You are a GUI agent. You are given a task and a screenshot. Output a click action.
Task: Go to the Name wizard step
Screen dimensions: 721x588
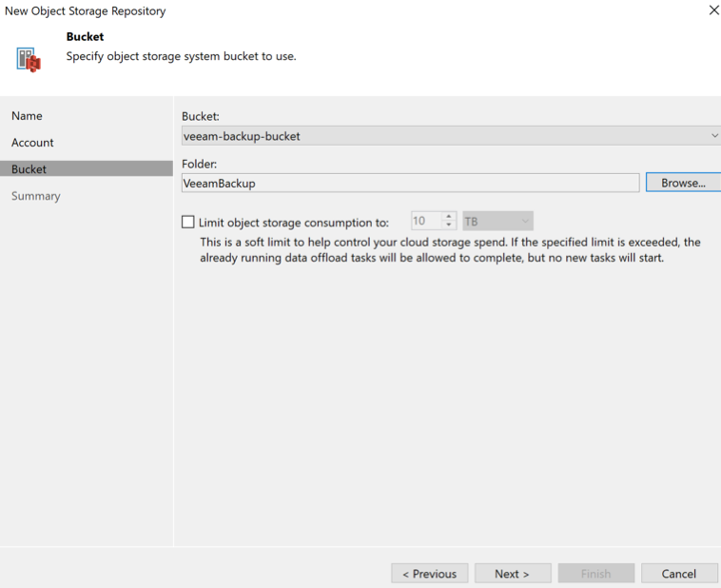(x=27, y=115)
